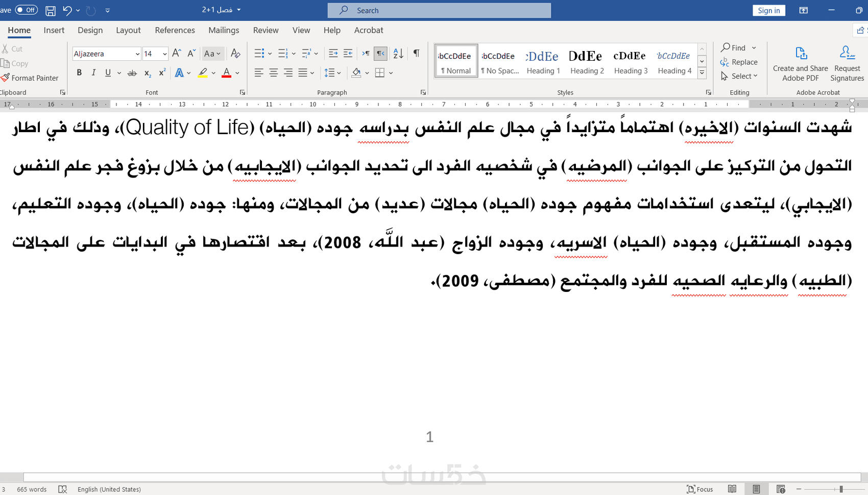This screenshot has width=868, height=495.
Task: Open the Font dialog launcher
Action: (243, 92)
